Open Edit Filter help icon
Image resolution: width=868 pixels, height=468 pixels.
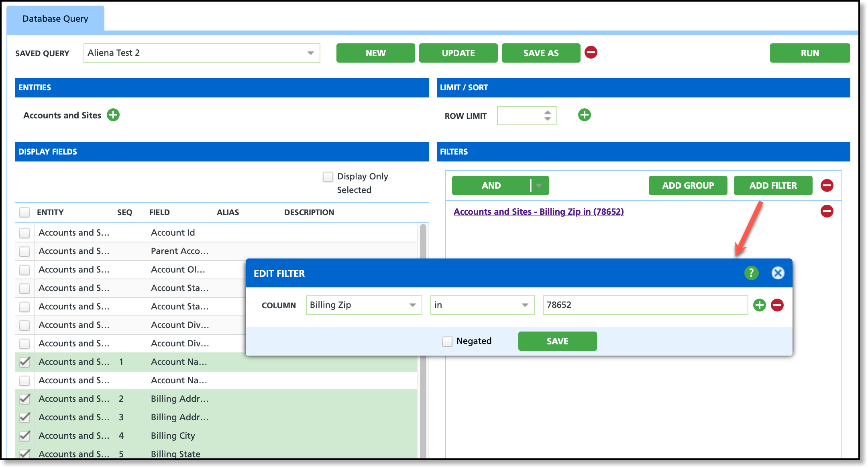751,273
